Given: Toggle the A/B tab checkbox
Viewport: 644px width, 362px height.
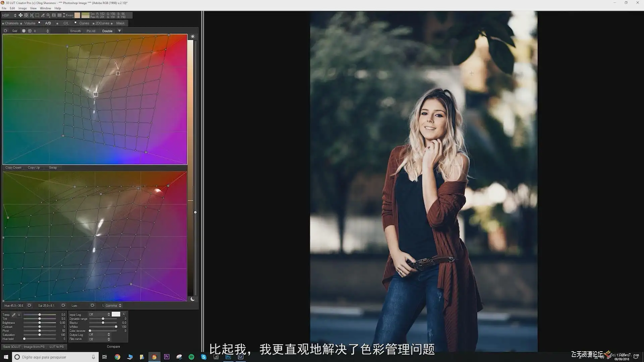Looking at the screenshot, I should tap(39, 23).
